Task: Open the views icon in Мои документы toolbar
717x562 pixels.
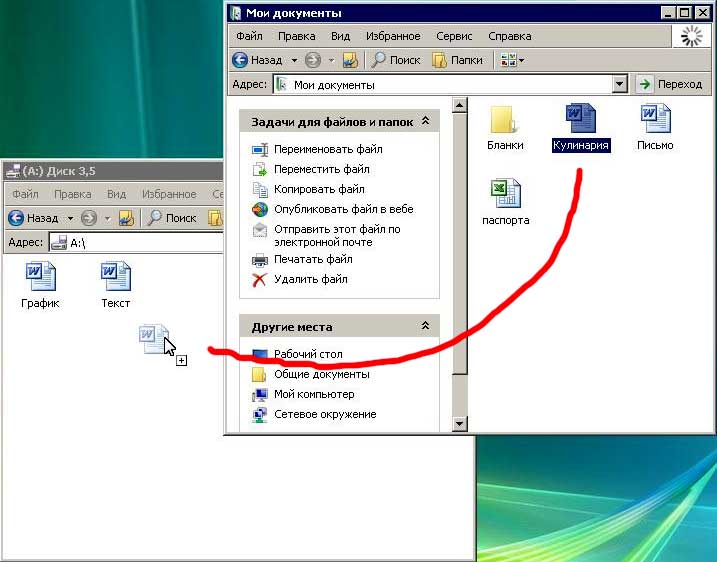Action: 508,60
